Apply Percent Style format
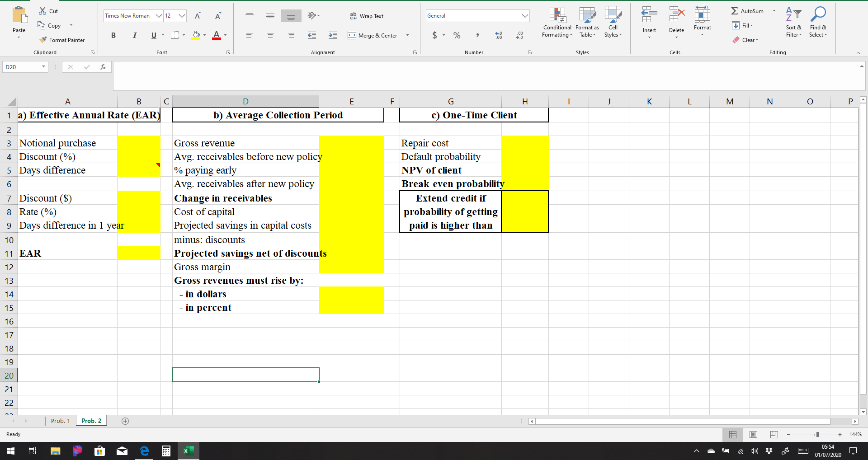The width and height of the screenshot is (868, 460). [x=457, y=35]
